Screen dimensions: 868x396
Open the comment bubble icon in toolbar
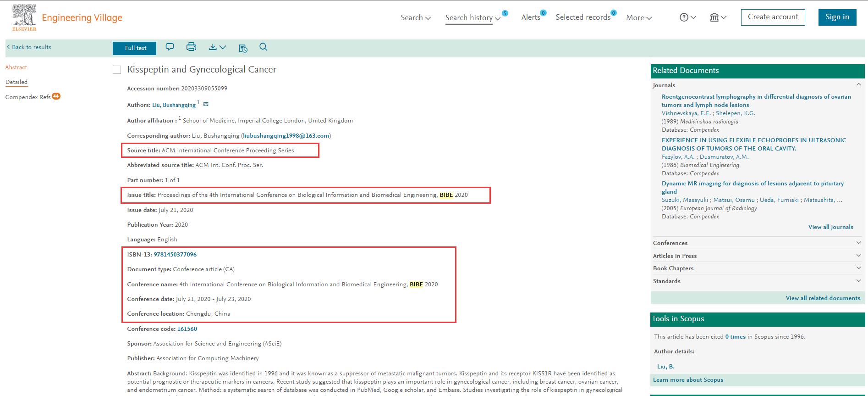pos(170,47)
